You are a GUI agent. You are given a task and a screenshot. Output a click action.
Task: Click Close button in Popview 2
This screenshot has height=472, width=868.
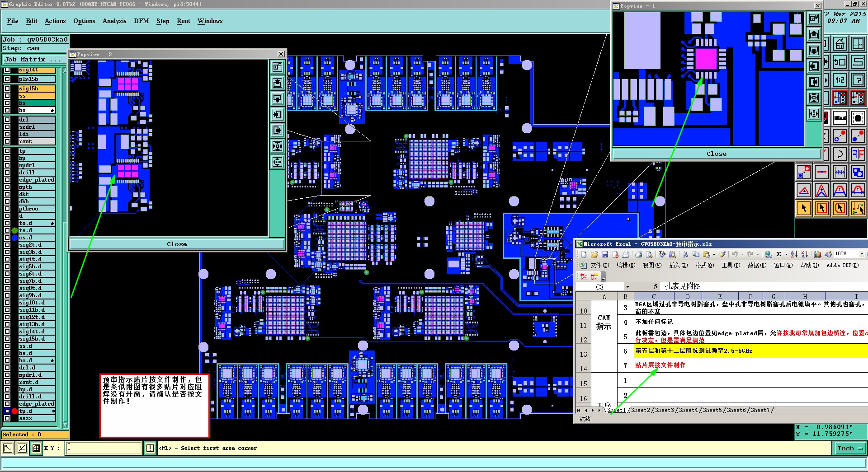(177, 244)
